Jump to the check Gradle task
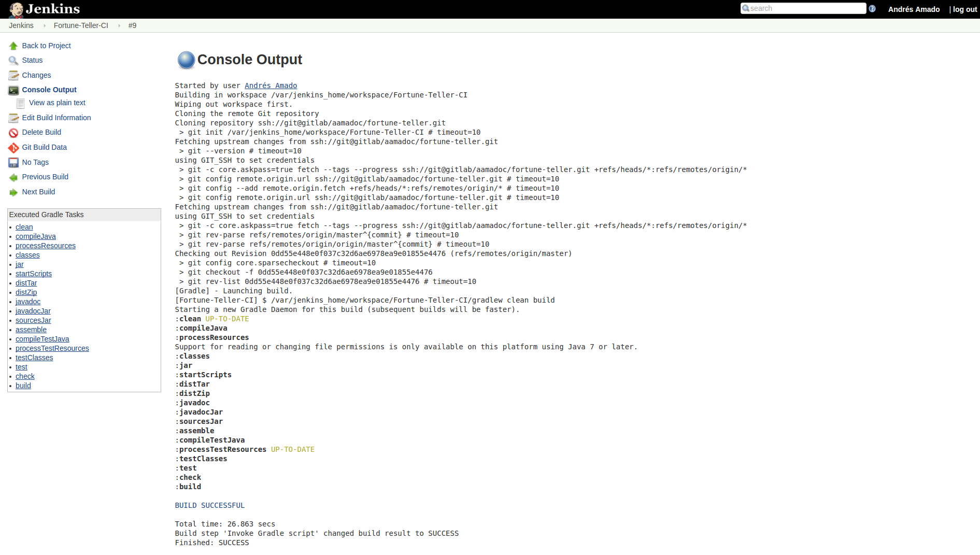This screenshot has height=555, width=980. tap(25, 376)
